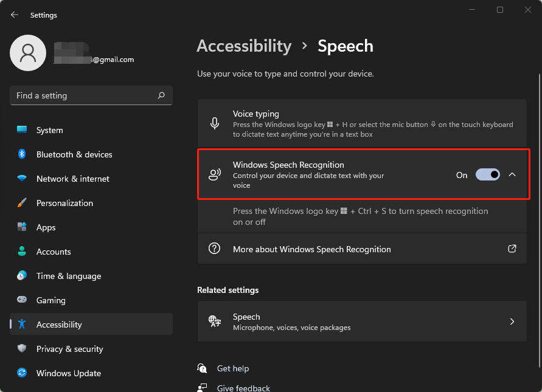Select Network & internet in sidebar
The width and height of the screenshot is (542, 392).
pos(73,179)
